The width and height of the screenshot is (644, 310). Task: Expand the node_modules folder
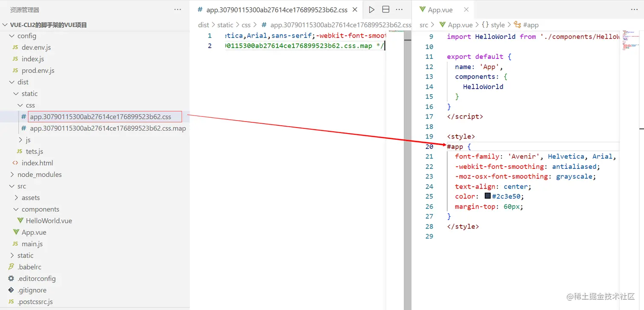tap(12, 174)
